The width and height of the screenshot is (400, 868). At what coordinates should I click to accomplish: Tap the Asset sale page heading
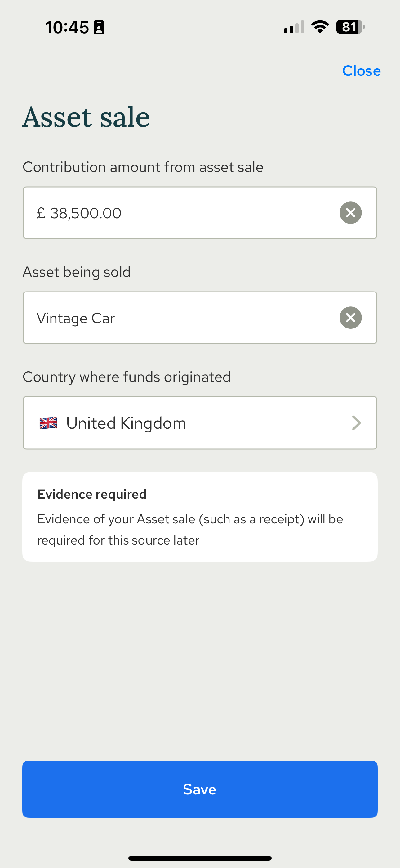coord(86,117)
